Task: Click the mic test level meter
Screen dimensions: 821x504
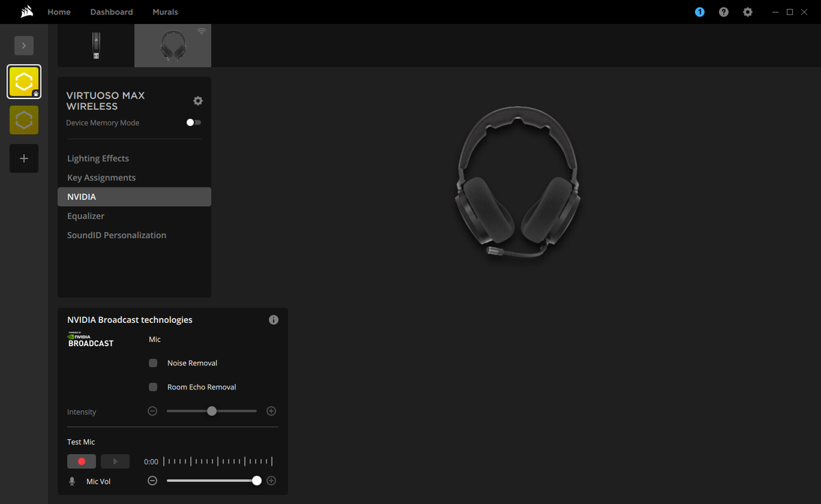Action: tap(219, 462)
